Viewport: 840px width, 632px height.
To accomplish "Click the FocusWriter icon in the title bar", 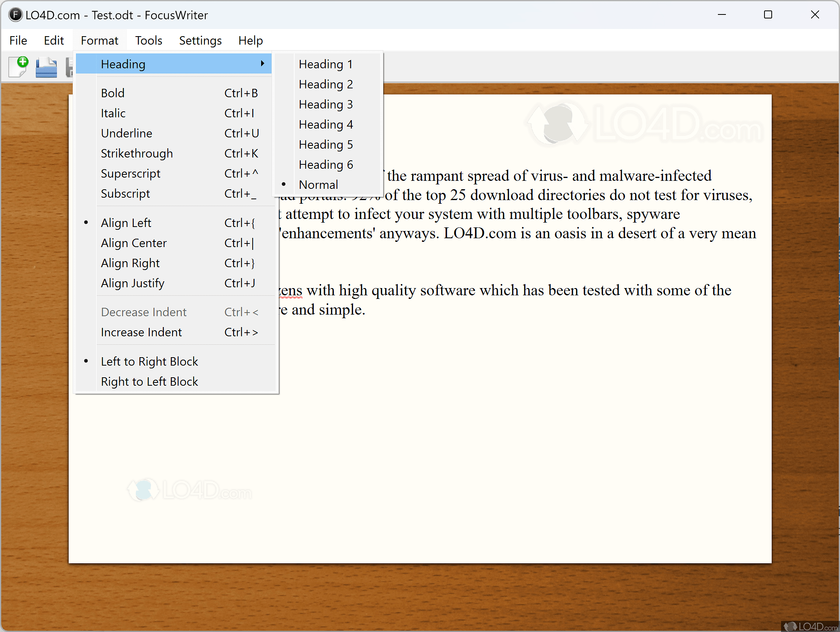I will click(15, 15).
